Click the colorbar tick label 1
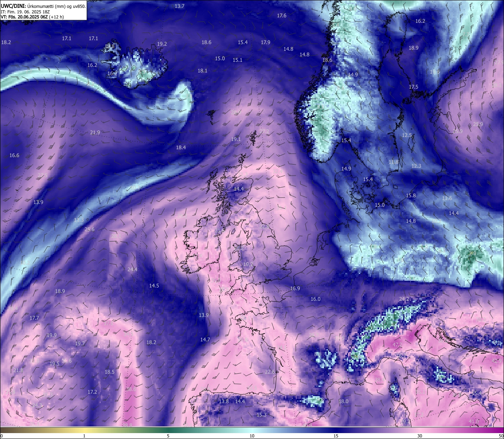 pos(85,436)
